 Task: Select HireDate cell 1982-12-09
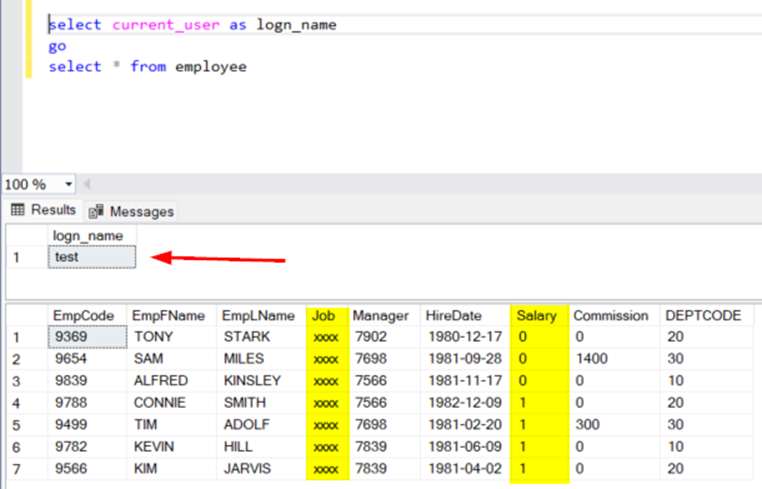pos(466,403)
